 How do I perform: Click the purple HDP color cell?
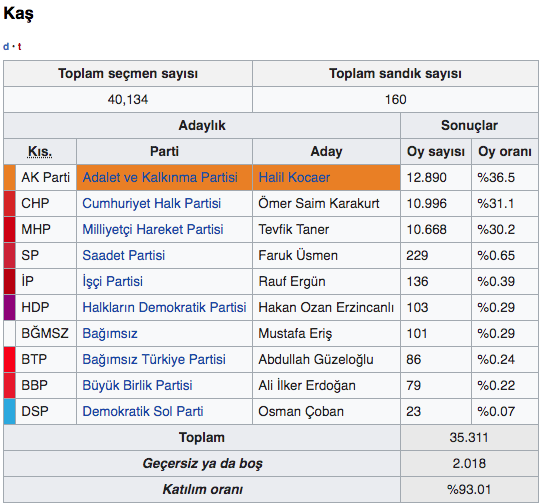10,307
